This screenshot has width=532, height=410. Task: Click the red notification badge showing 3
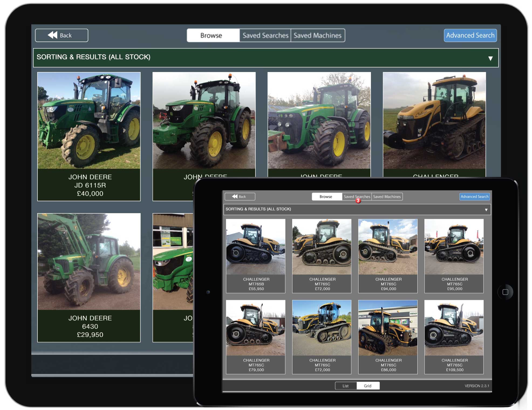pos(358,201)
